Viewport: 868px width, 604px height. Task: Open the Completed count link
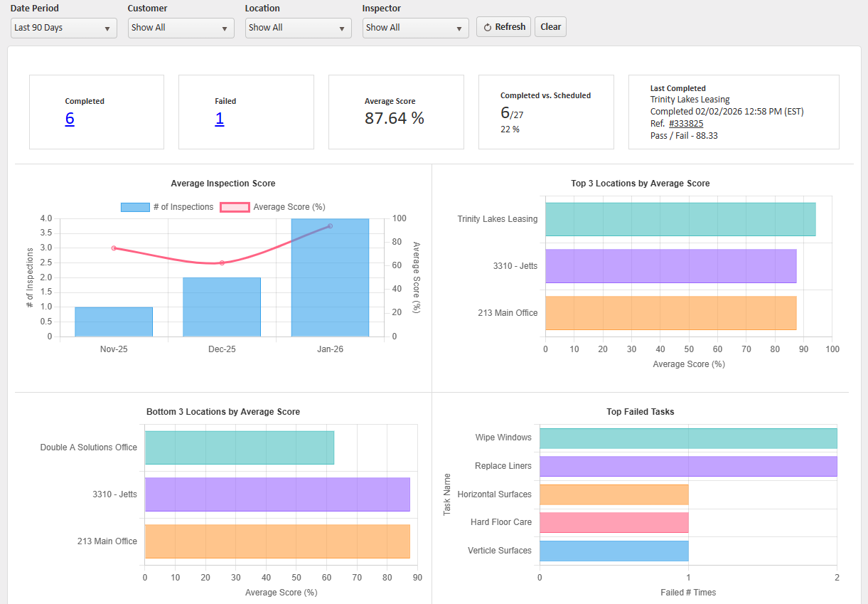tap(70, 119)
